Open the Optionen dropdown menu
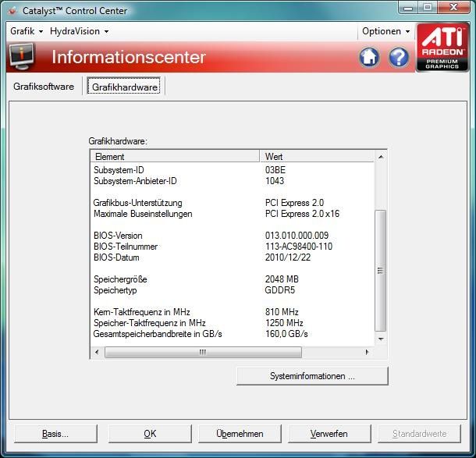Image resolution: width=476 pixels, height=458 pixels. coord(385,31)
